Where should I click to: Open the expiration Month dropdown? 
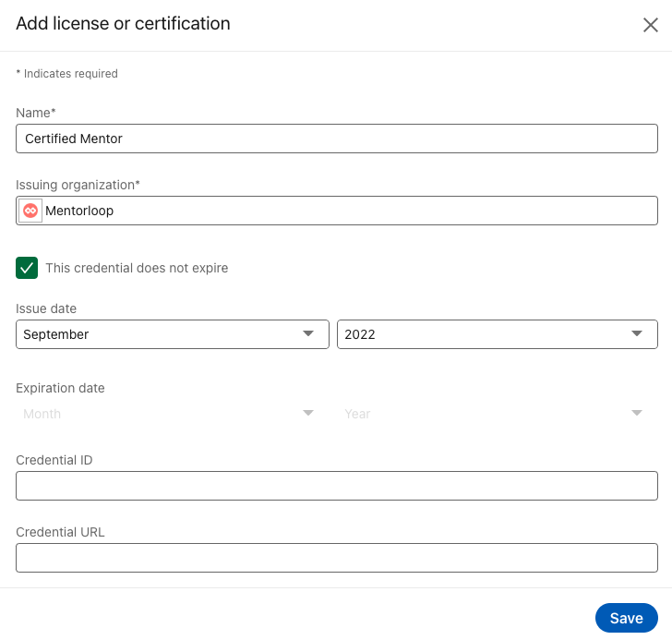coord(173,414)
